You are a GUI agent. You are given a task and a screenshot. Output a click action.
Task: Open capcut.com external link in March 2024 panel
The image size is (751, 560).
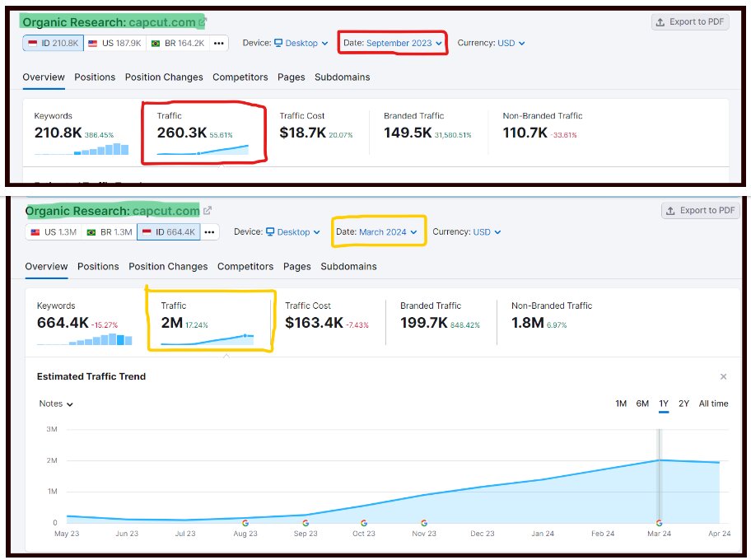[x=208, y=210]
